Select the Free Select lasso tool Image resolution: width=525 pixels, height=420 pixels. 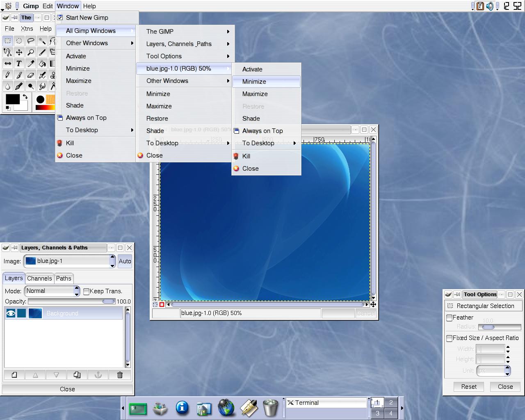point(30,41)
